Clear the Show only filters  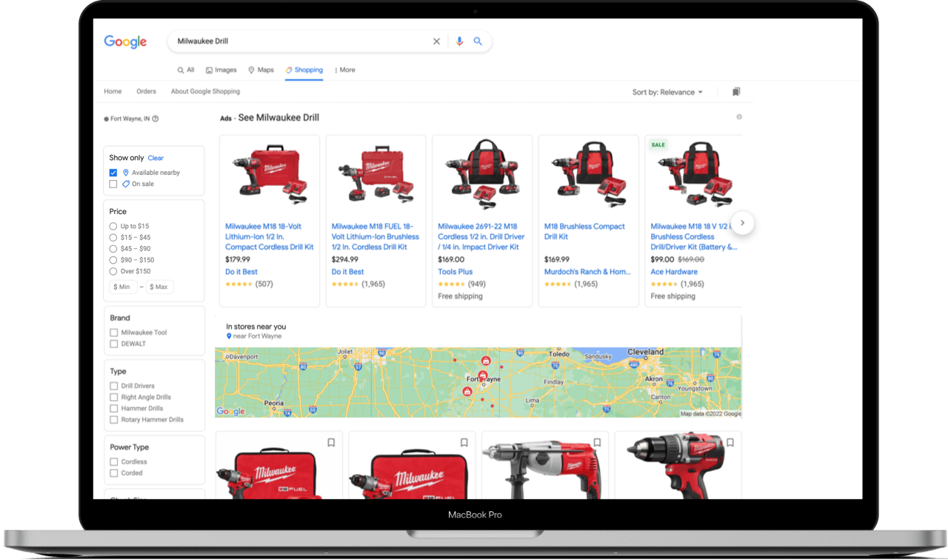pos(156,158)
